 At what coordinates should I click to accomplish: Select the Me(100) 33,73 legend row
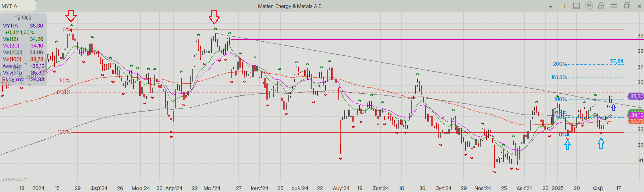tap(23, 59)
